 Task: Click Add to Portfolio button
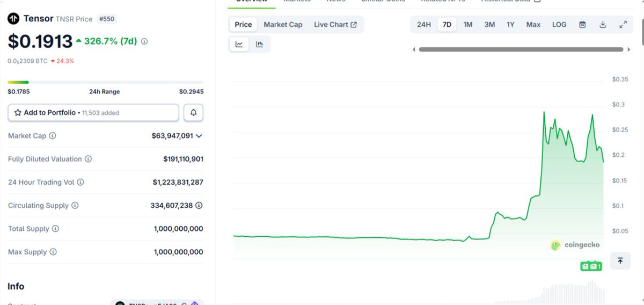pyautogui.click(x=93, y=113)
